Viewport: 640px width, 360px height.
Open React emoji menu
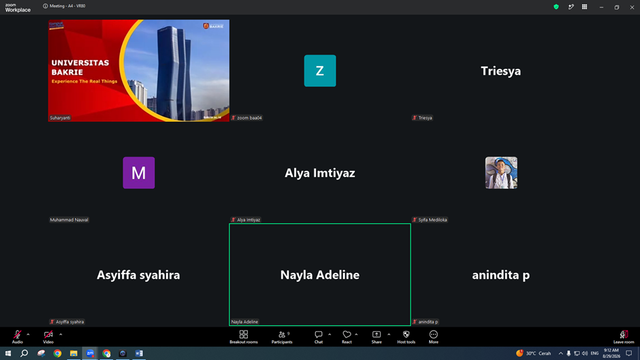point(347,337)
